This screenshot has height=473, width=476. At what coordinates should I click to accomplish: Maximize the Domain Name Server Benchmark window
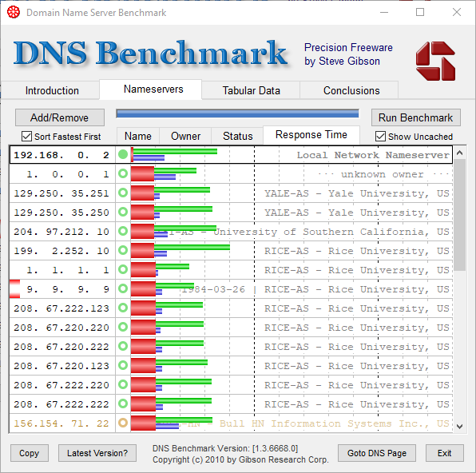coord(420,13)
